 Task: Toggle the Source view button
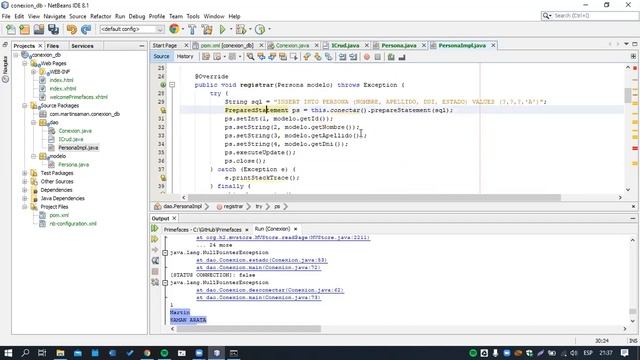[x=161, y=56]
